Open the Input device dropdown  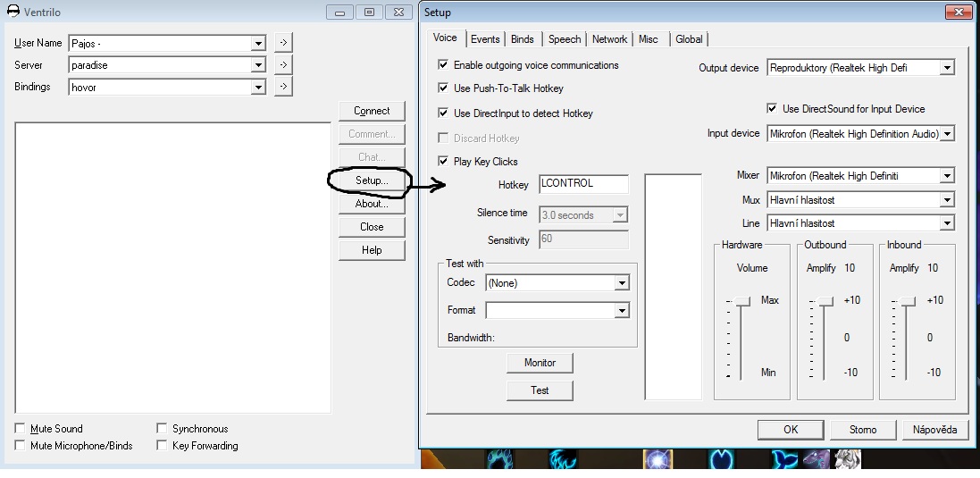947,134
